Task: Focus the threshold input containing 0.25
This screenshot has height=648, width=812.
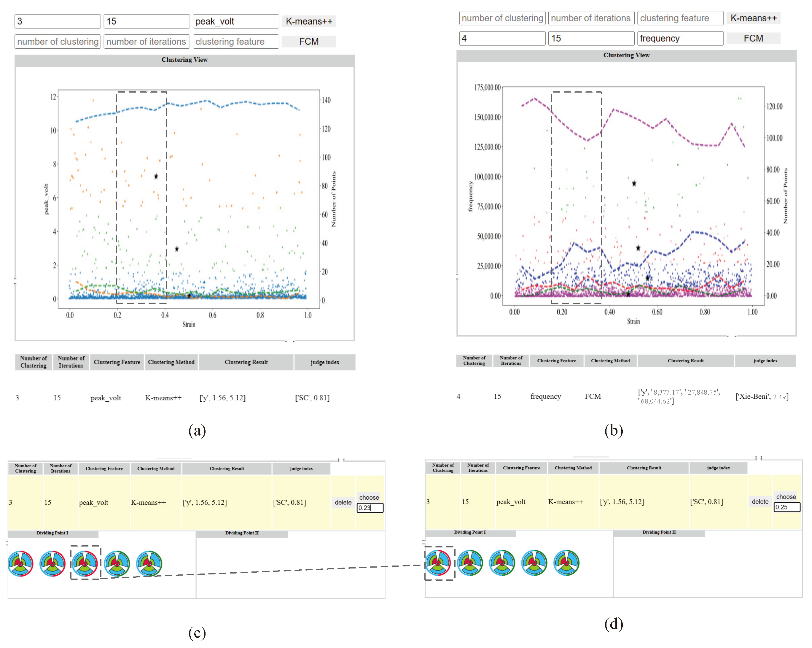Action: coord(787,507)
